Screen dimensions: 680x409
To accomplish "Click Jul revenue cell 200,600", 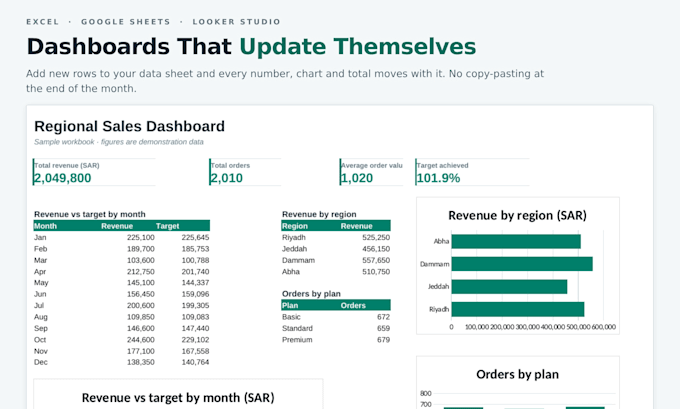I will coord(141,305).
